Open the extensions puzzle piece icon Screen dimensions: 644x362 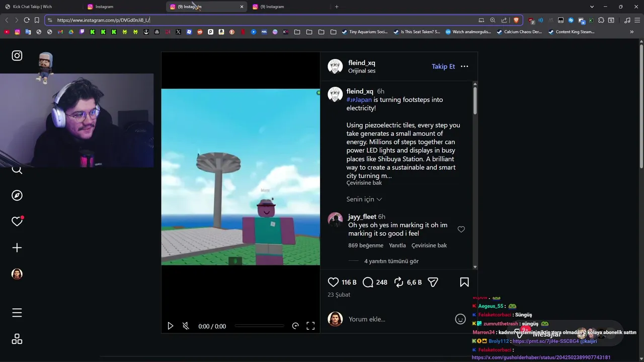pos(601,20)
